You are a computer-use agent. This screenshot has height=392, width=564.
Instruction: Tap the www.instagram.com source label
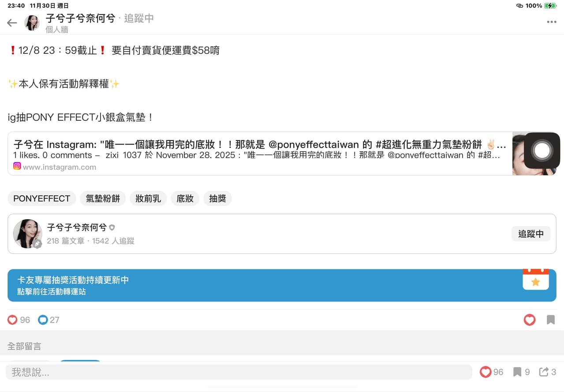(x=59, y=167)
